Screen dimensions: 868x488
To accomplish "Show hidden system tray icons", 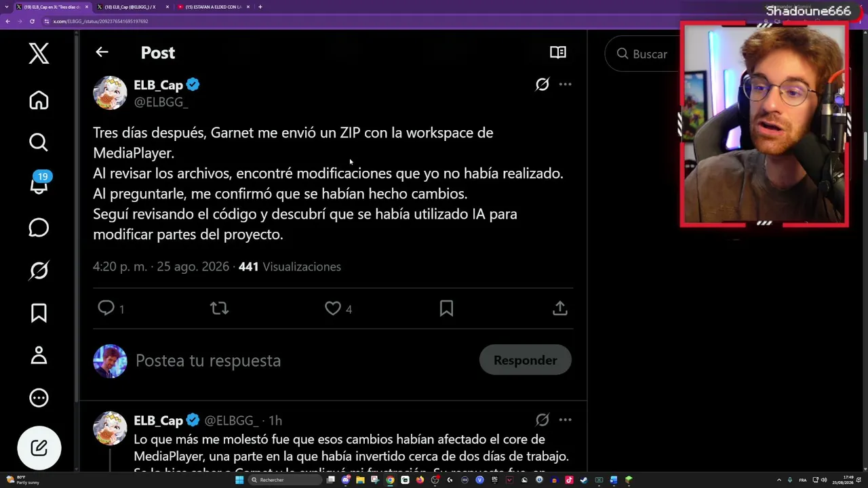I will click(778, 480).
